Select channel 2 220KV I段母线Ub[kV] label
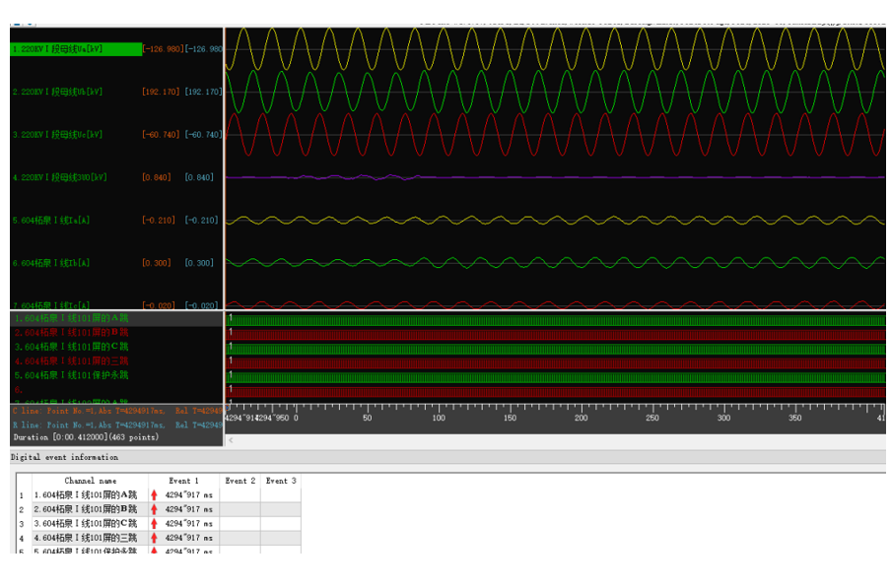This screenshot has height=588, width=891. point(57,92)
